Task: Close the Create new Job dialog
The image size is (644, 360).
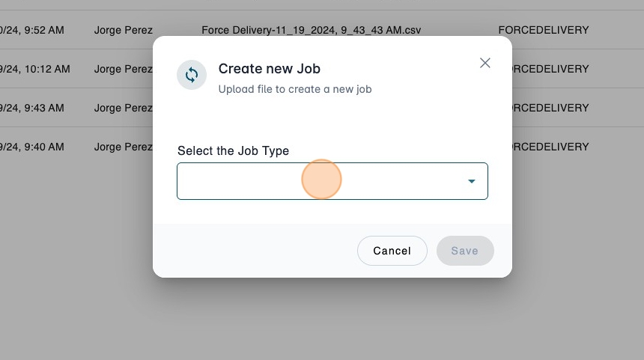Action: tap(485, 63)
